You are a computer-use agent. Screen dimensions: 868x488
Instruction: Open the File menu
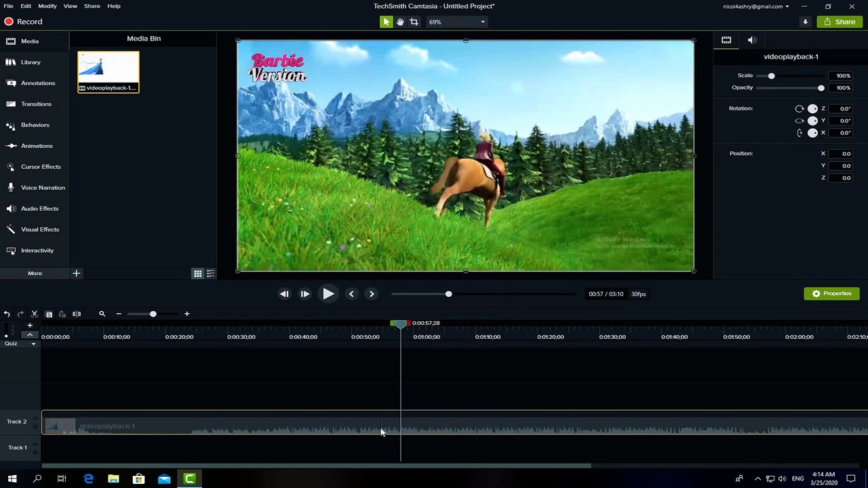click(x=8, y=6)
